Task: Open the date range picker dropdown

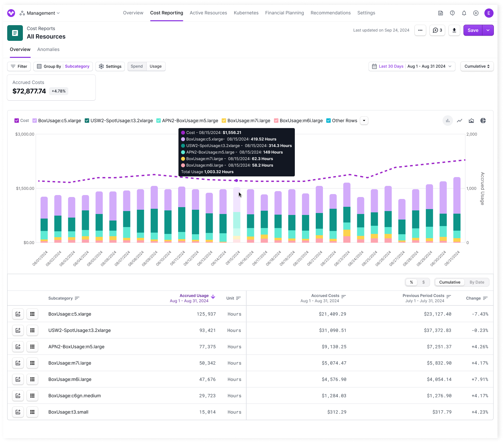Action: pos(412,66)
